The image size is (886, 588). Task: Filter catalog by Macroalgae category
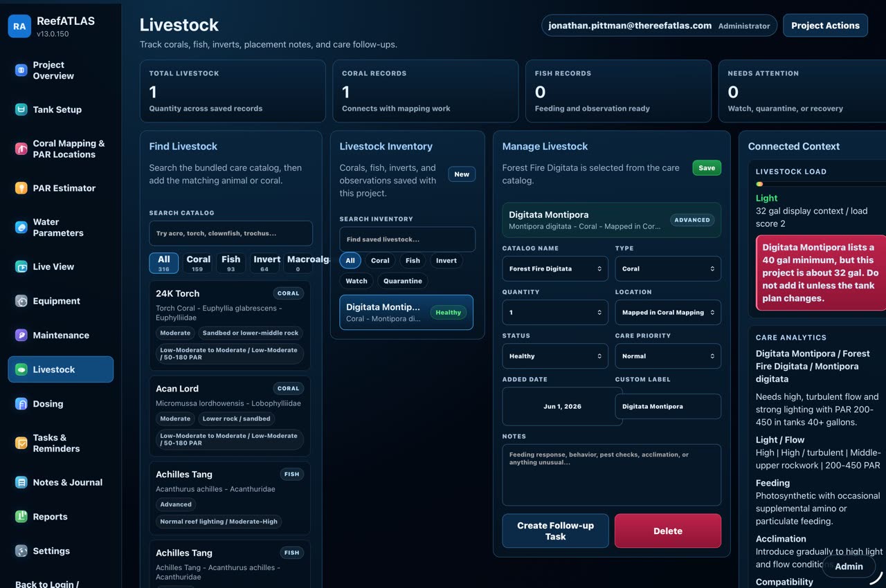[x=302, y=263]
